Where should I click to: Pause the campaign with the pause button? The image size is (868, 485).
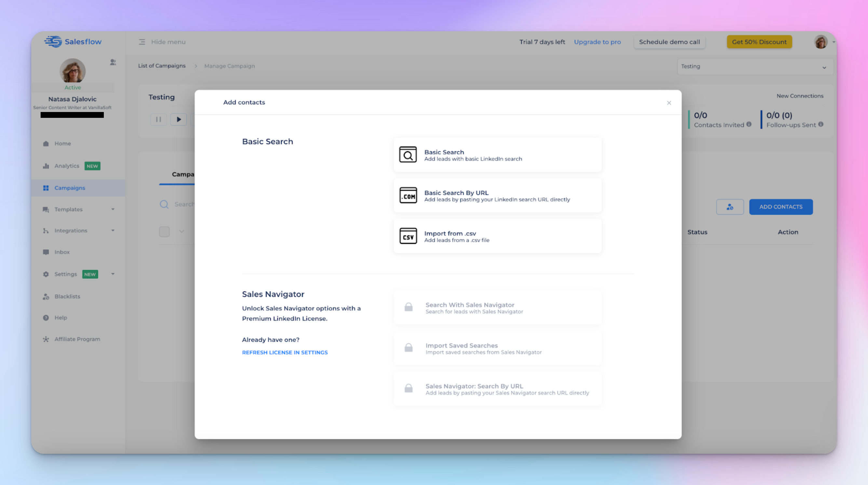[x=158, y=119]
